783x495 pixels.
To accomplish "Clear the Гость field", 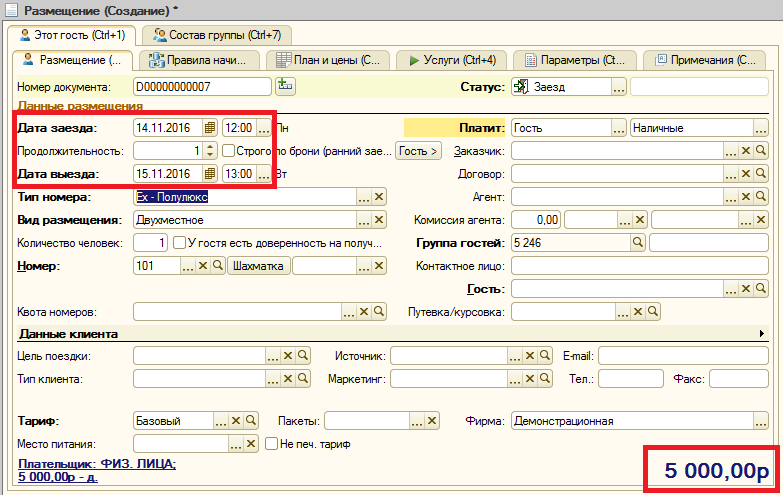I will tap(746, 289).
